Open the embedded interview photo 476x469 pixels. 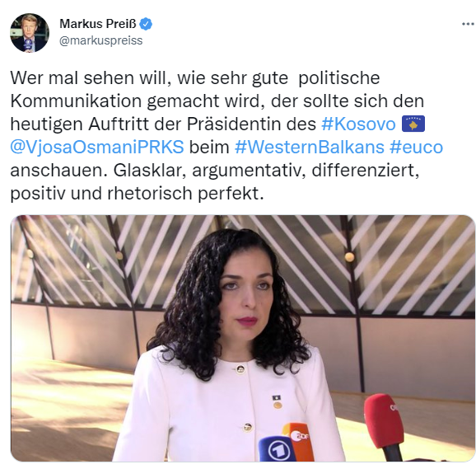(243, 338)
